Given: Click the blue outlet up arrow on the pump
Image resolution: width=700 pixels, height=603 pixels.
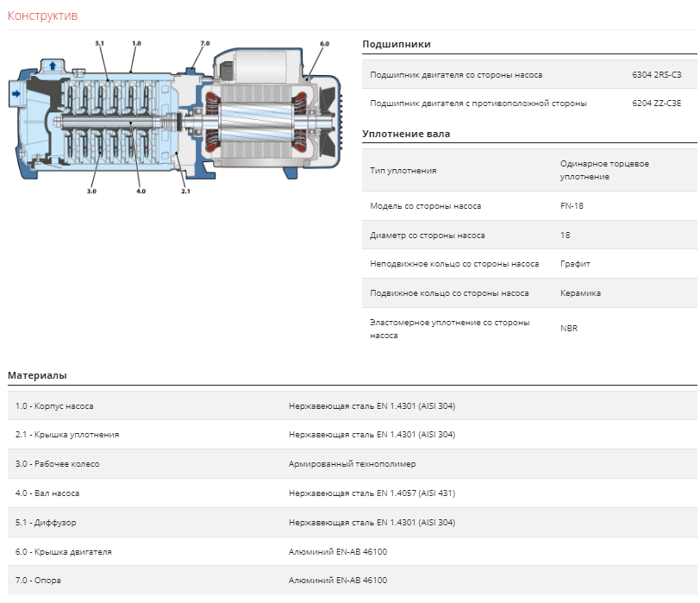Looking at the screenshot, I should [x=53, y=66].
